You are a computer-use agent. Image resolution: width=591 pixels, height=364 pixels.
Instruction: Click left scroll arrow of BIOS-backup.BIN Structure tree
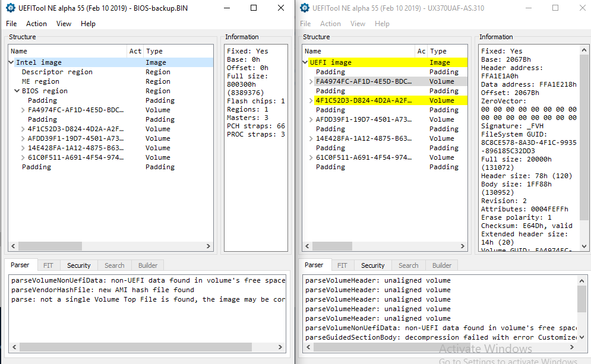[13, 246]
